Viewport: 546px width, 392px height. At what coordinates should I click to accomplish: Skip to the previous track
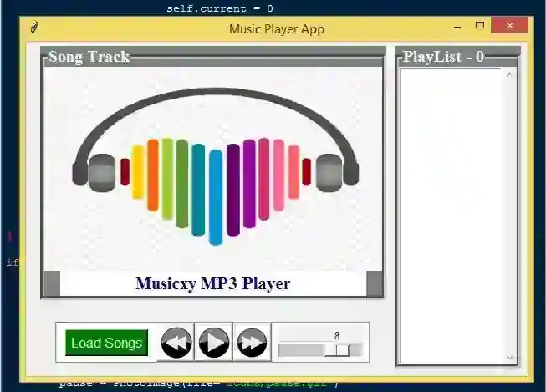176,343
